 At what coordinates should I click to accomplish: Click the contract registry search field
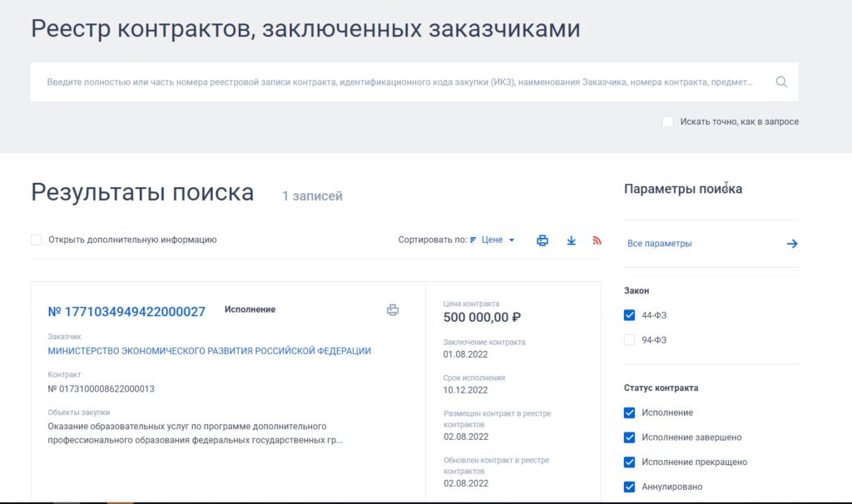(x=399, y=82)
